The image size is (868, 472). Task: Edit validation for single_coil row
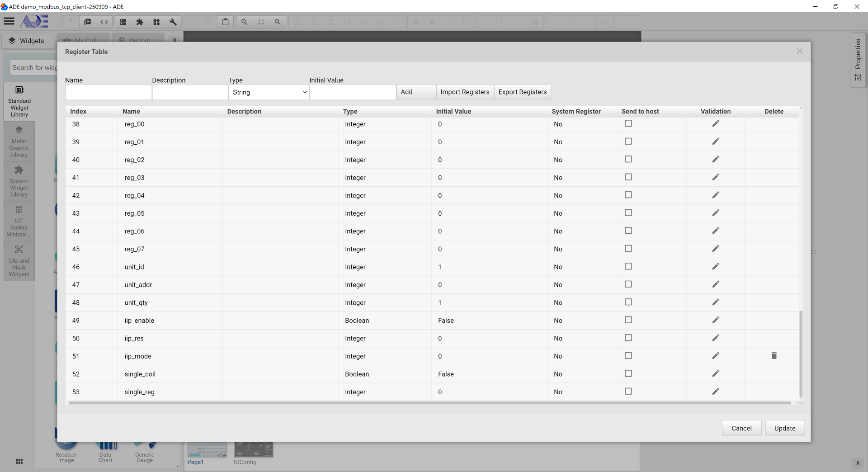point(715,374)
